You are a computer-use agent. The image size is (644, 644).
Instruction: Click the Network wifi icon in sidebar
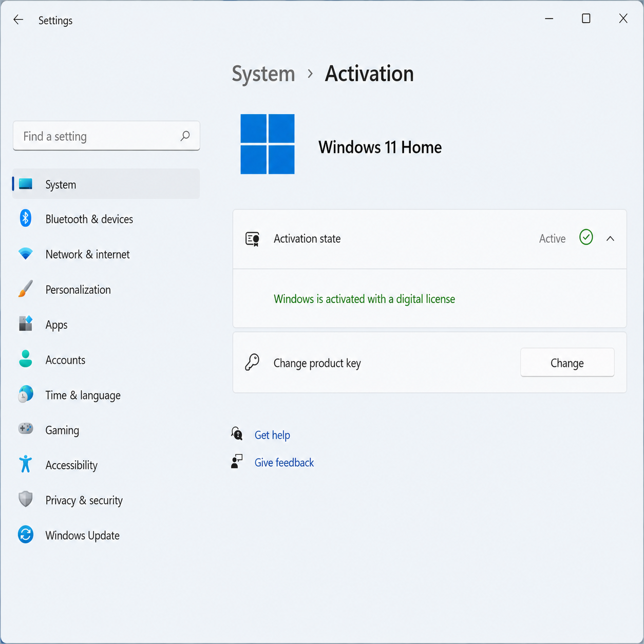click(26, 254)
